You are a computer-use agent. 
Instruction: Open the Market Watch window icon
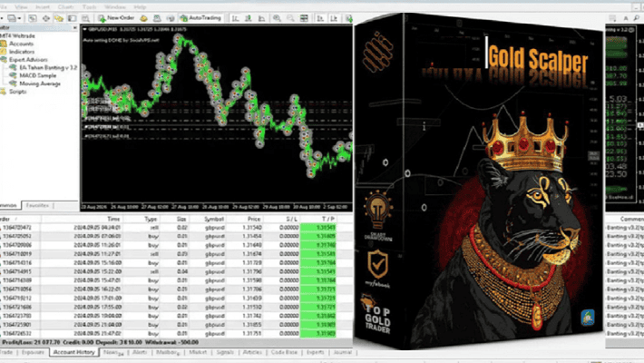(x=33, y=18)
